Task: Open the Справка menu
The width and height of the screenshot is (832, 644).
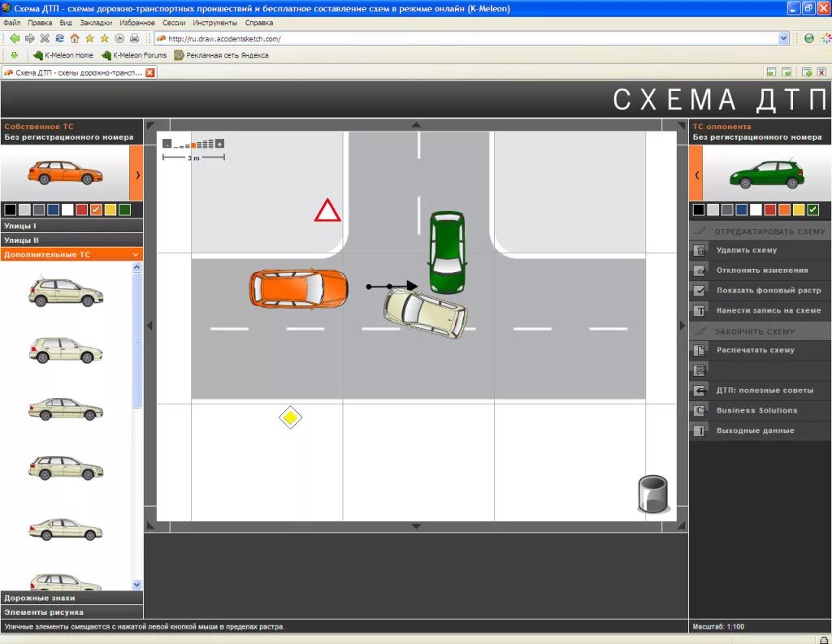Action: point(259,23)
